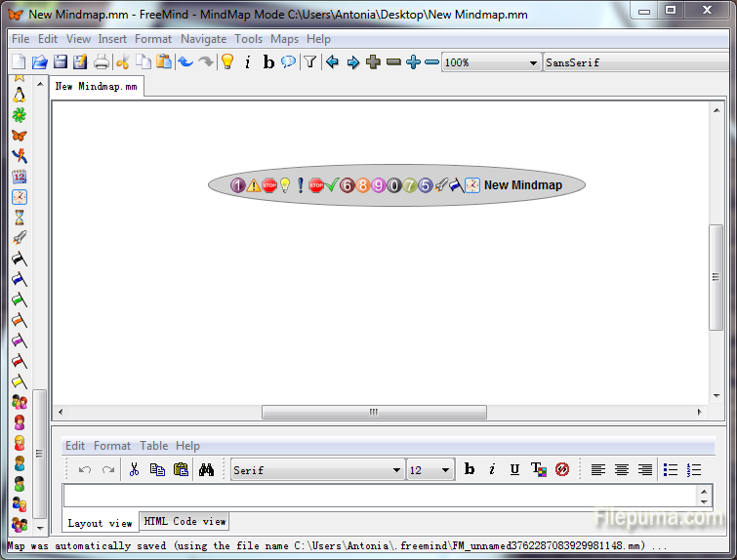Image resolution: width=737 pixels, height=560 pixels.
Task: Switch to the HTML Code view tab
Action: pyautogui.click(x=184, y=522)
